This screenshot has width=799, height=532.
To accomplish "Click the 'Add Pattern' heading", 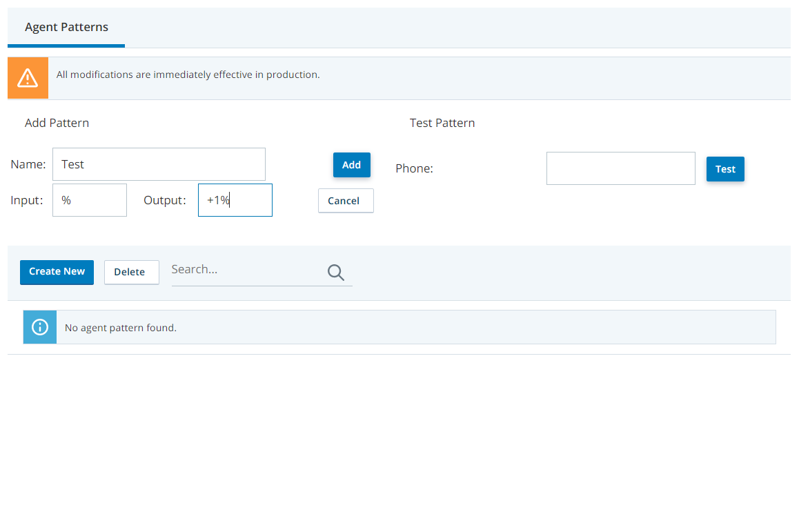I will tap(57, 123).
